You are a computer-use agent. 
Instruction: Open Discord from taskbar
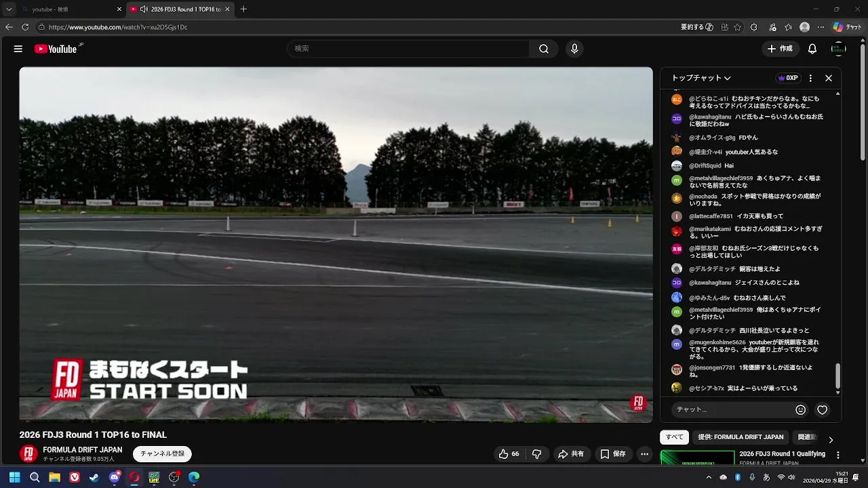coord(115,477)
